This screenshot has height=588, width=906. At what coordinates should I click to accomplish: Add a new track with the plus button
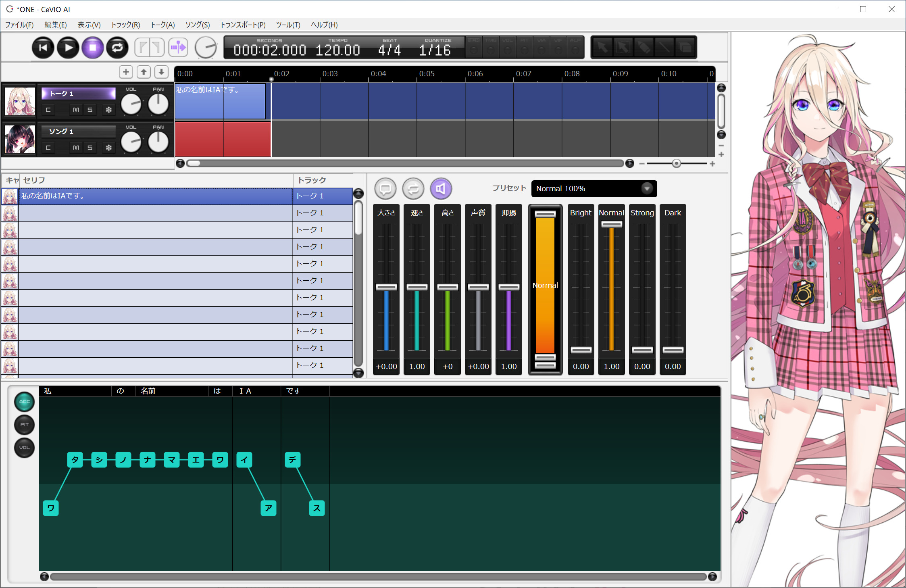click(126, 72)
